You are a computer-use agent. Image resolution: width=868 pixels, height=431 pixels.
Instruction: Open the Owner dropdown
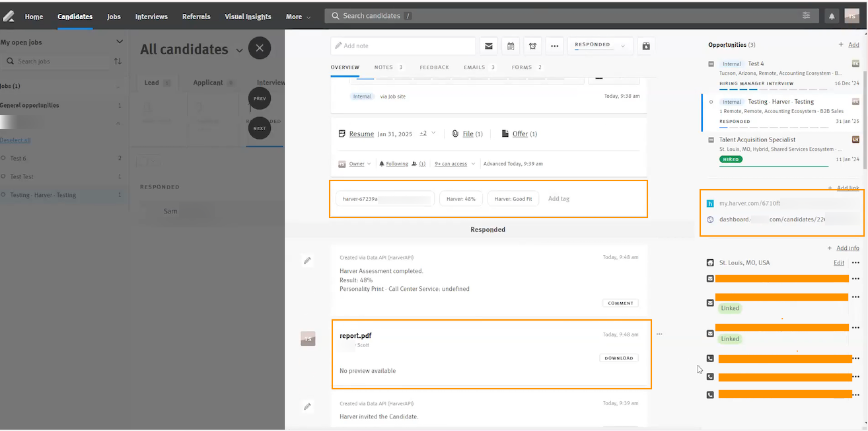coord(360,164)
